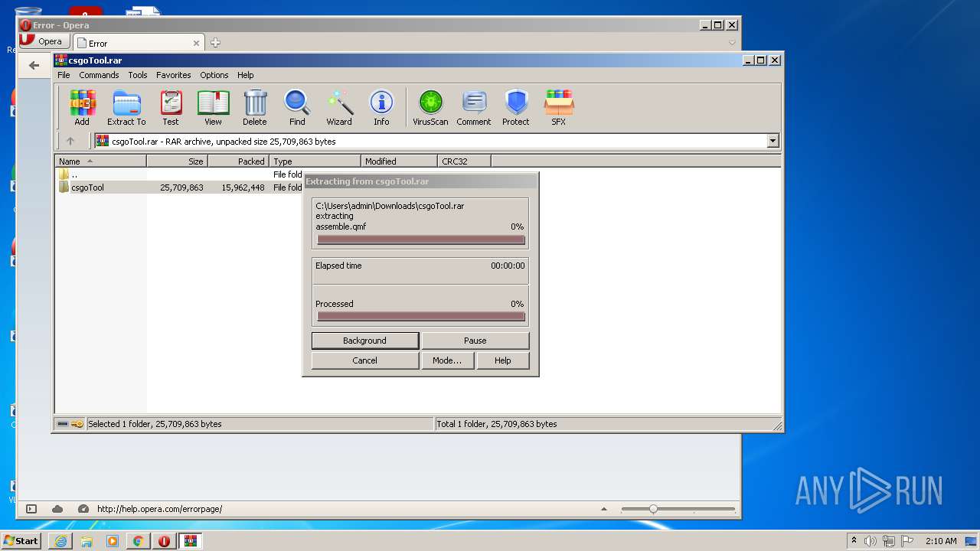Click the Mode... button
The width and height of the screenshot is (980, 551).
(x=447, y=360)
